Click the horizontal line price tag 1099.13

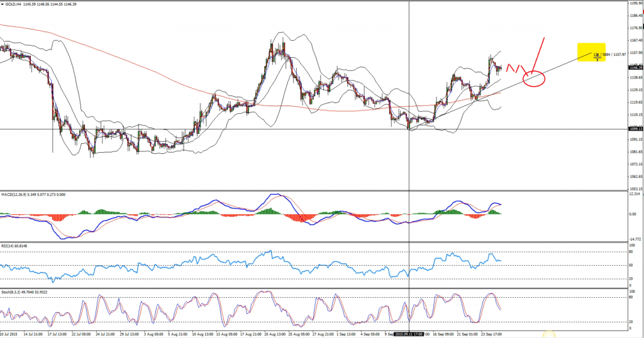(636, 129)
